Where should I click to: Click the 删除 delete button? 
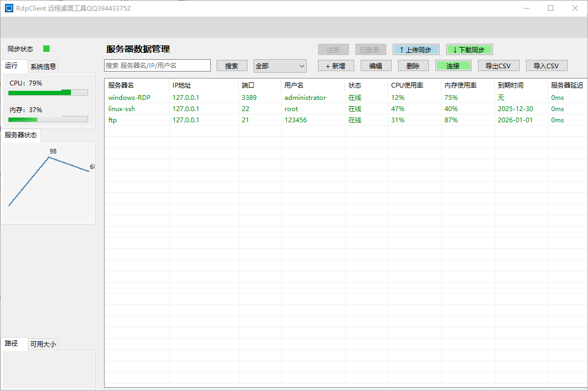413,65
